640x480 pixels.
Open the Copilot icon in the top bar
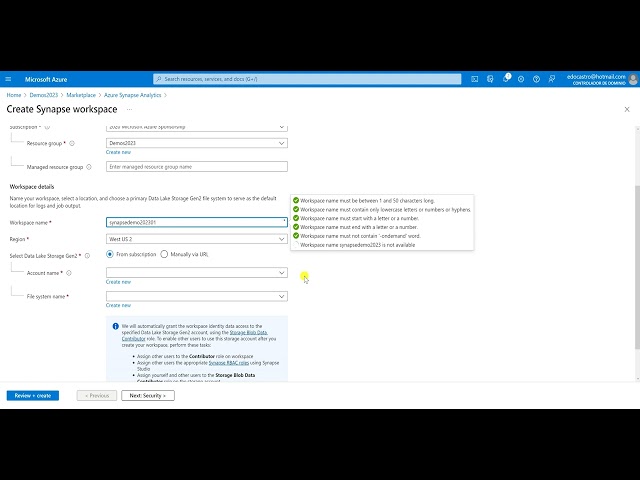point(490,79)
